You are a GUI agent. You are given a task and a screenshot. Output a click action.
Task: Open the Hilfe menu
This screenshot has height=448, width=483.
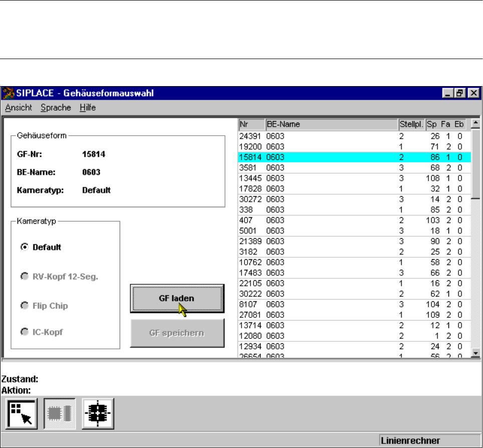[88, 108]
